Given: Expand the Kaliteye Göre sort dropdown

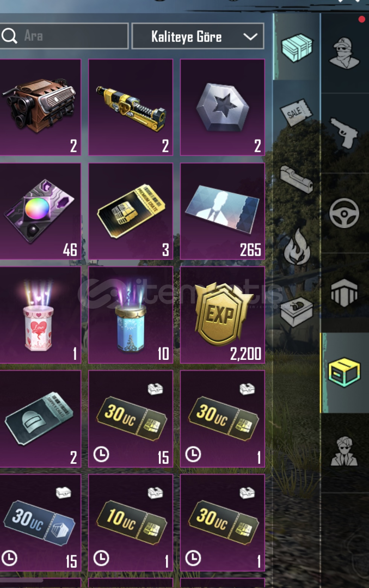Looking at the screenshot, I should tap(198, 36).
